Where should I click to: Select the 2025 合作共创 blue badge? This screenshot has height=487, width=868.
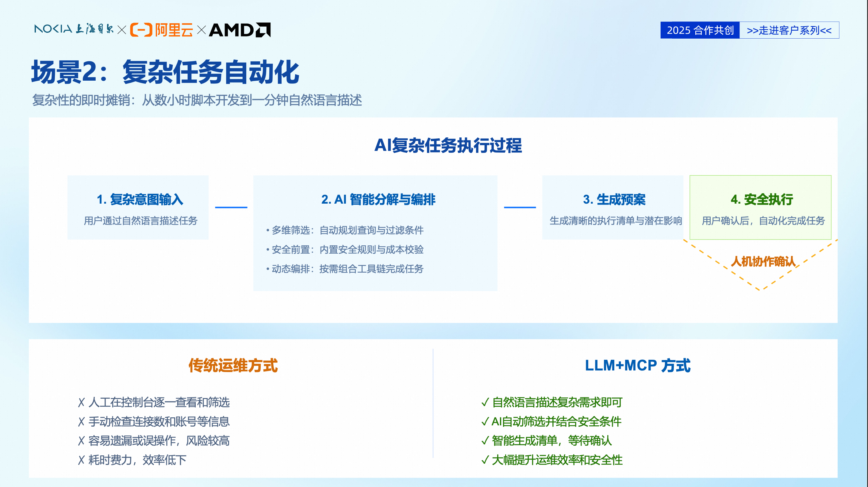tap(700, 30)
